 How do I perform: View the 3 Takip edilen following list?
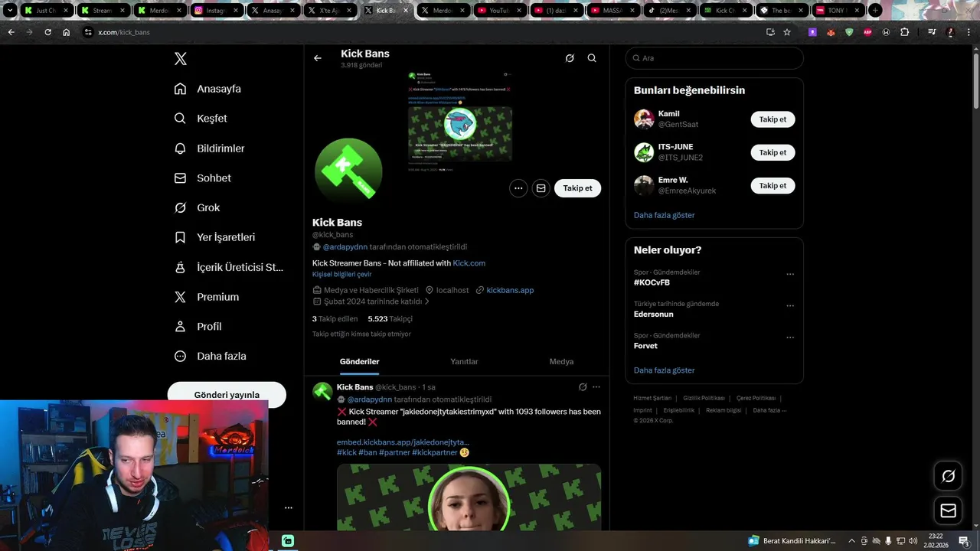click(x=335, y=318)
